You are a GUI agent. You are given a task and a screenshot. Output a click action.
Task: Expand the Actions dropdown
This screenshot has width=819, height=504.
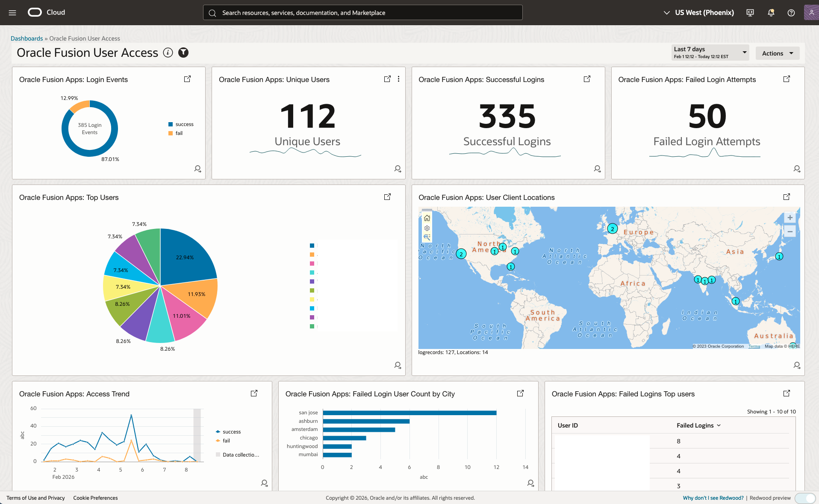tap(777, 53)
